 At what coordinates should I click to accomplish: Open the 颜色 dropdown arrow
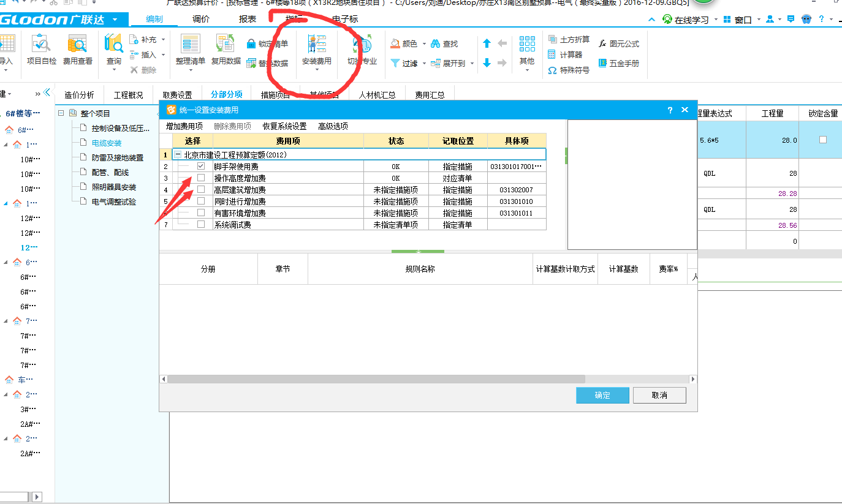click(x=423, y=44)
